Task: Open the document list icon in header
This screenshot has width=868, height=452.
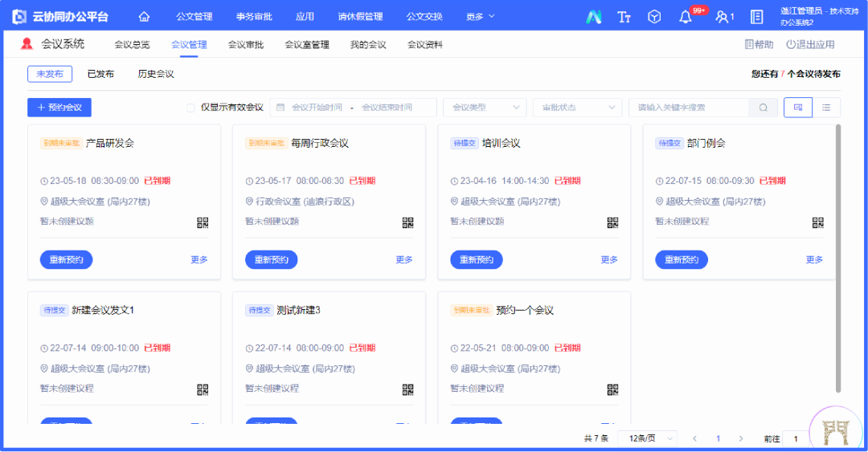Action: click(x=756, y=17)
